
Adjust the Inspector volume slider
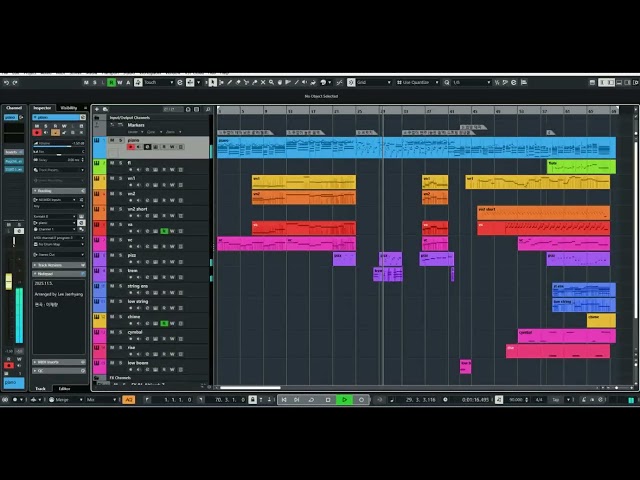click(59, 144)
